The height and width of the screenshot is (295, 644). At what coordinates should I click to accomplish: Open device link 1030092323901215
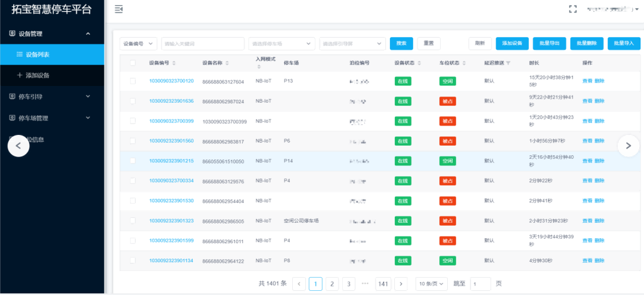171,161
